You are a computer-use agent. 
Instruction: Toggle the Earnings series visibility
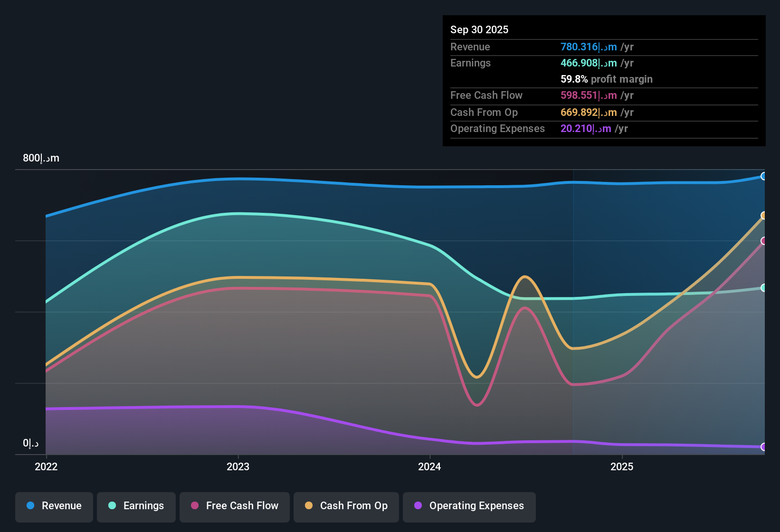point(136,506)
